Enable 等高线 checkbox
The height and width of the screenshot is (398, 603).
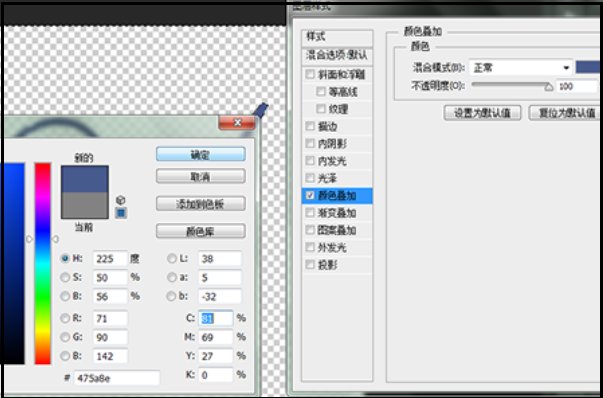point(321,92)
